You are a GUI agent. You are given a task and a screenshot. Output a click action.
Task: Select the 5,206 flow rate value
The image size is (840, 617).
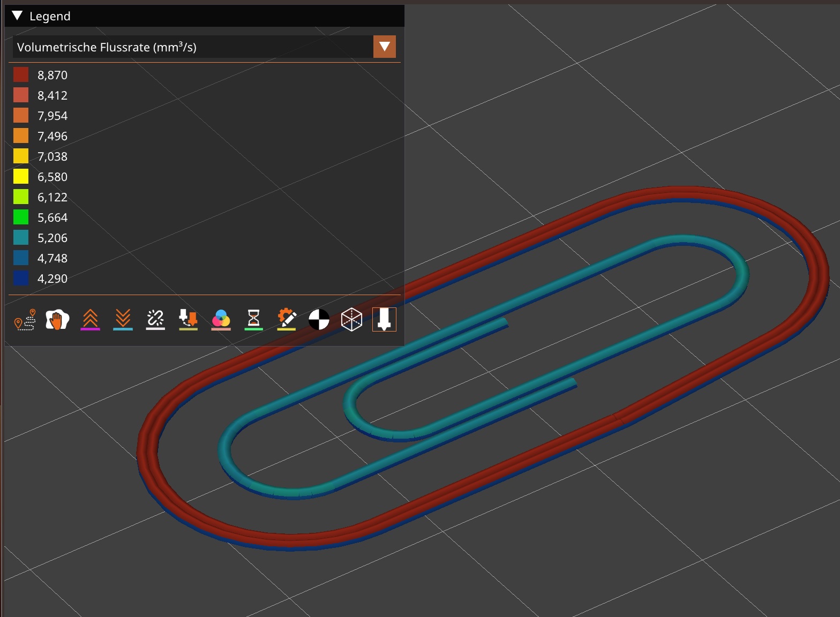pos(52,238)
